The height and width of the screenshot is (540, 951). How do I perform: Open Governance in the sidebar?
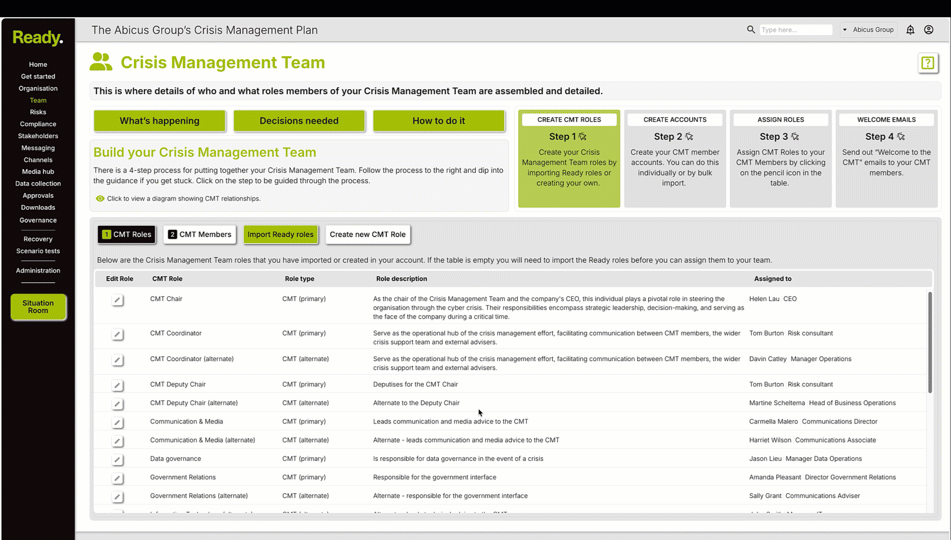click(38, 220)
